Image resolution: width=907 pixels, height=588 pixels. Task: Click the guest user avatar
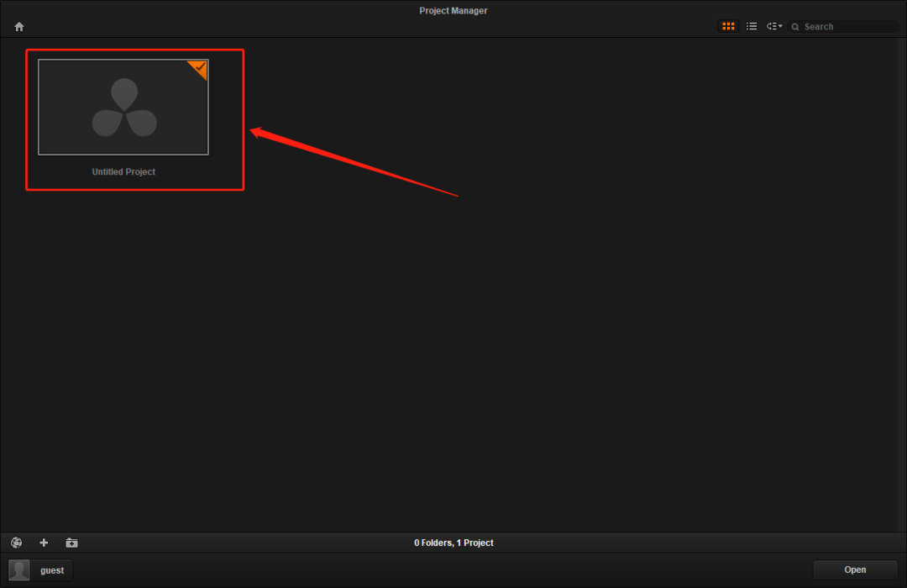coord(19,570)
